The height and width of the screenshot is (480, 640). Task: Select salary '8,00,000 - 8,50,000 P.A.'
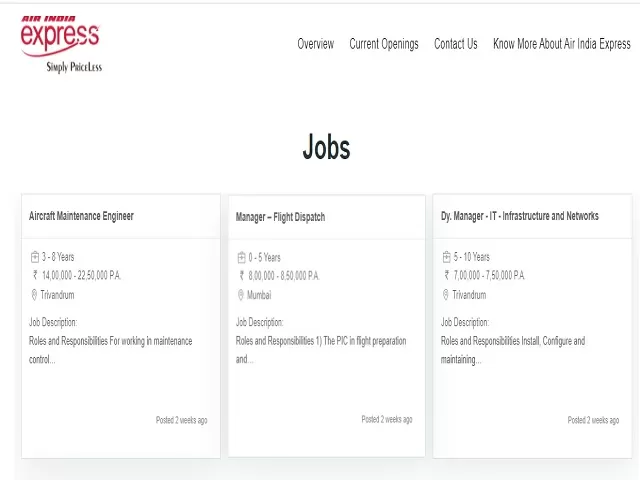[x=284, y=276]
